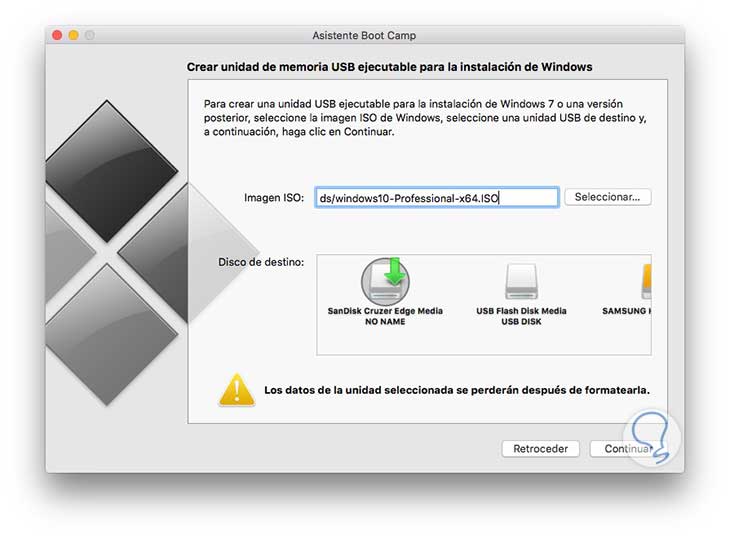This screenshot has width=730, height=538.
Task: Click the 'SanDisk Cruzer Edge Media' label
Action: 385,311
